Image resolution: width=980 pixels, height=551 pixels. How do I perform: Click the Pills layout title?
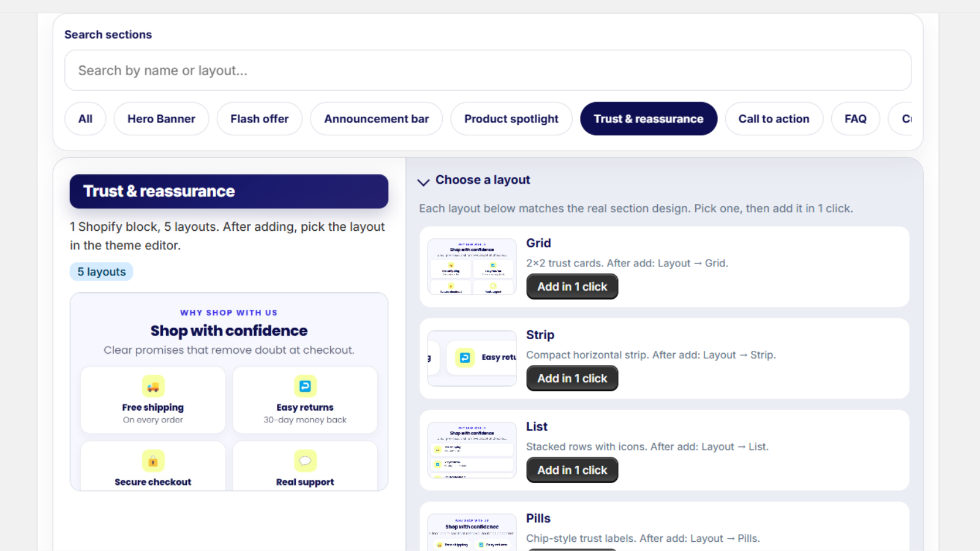click(x=538, y=519)
